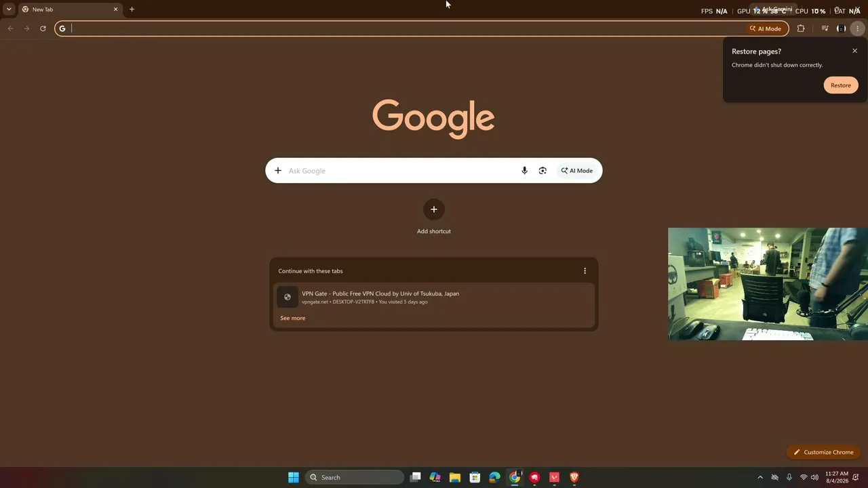Click the browser Back arrow

[x=10, y=28]
